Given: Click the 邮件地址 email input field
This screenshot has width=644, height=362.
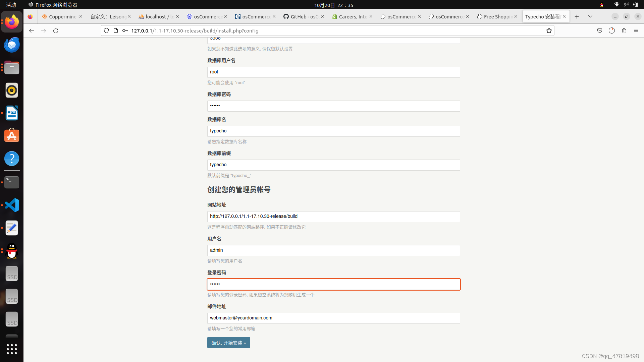Looking at the screenshot, I should [333, 318].
